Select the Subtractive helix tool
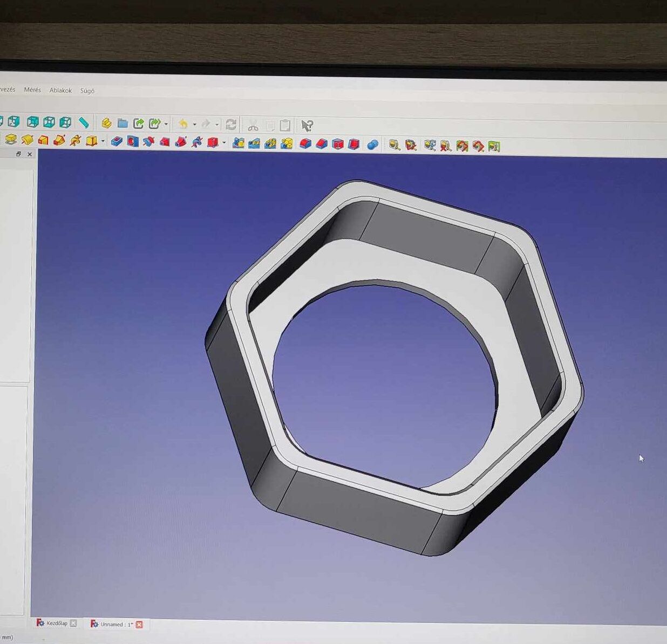Image resolution: width=667 pixels, height=644 pixels. click(197, 142)
